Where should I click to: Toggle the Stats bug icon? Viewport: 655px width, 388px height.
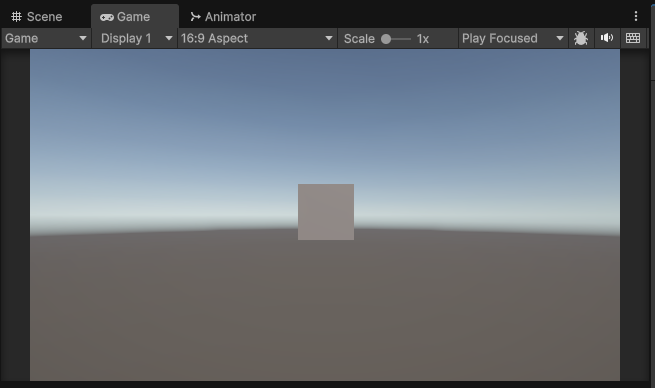click(581, 38)
